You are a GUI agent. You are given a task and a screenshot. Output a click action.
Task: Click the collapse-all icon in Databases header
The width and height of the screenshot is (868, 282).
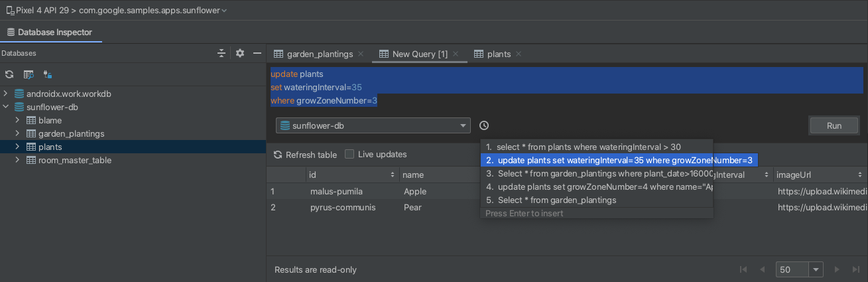click(222, 53)
